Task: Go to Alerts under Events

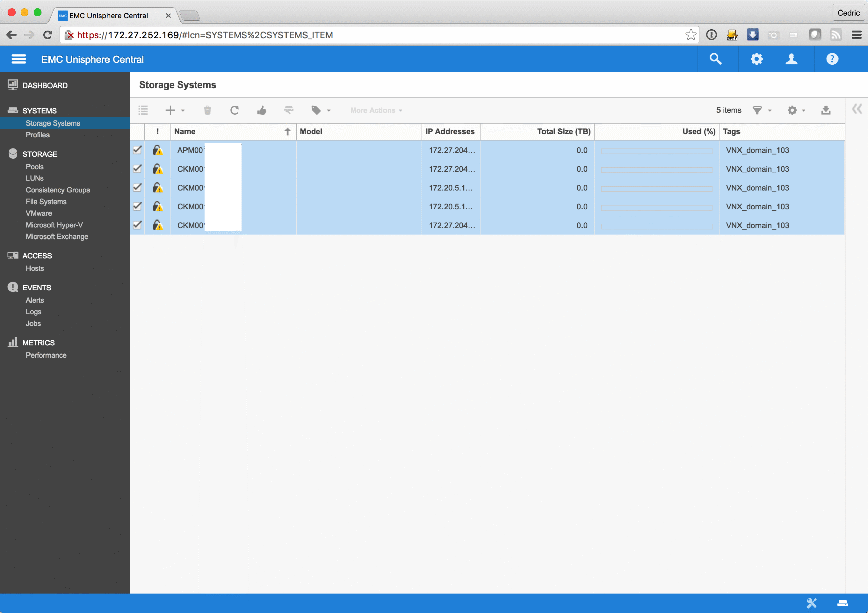Action: click(35, 300)
